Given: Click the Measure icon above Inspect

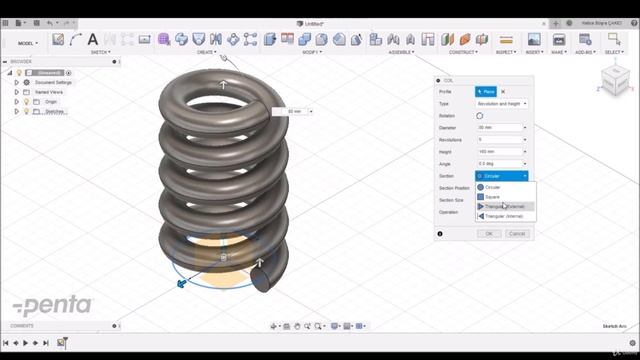Looking at the screenshot, I should [506, 40].
